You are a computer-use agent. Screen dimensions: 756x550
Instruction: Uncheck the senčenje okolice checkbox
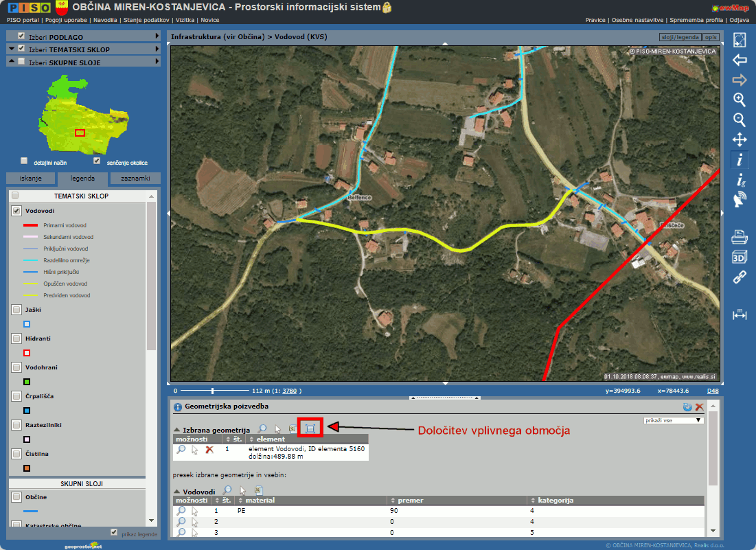tap(97, 161)
